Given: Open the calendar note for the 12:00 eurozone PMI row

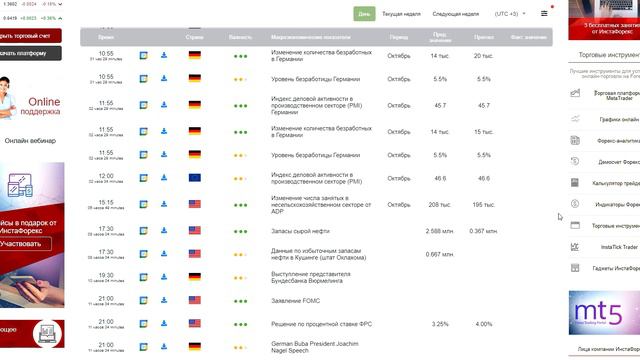Looking at the screenshot, I should [x=143, y=178].
